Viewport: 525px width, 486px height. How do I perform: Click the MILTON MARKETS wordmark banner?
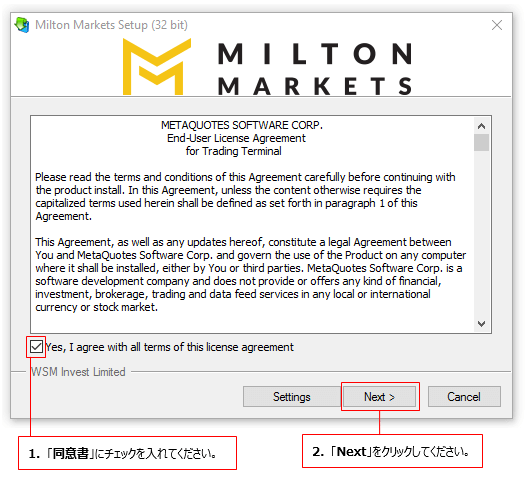pos(315,69)
